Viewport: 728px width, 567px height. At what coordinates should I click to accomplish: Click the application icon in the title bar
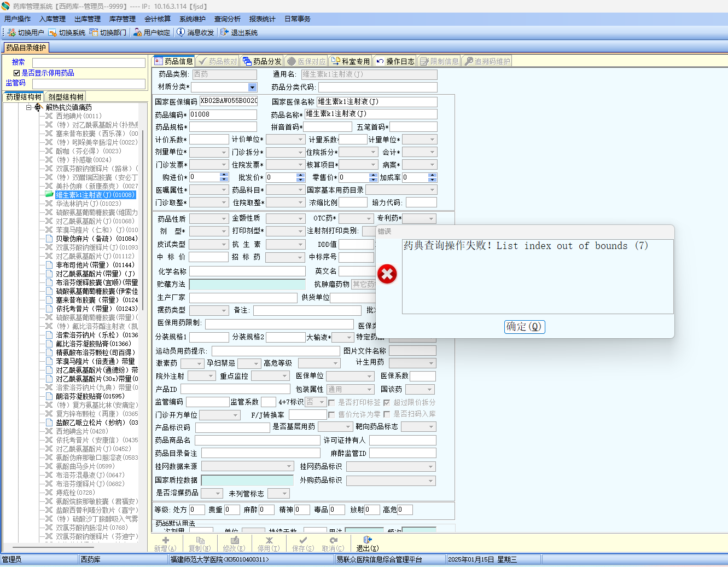tap(5, 6)
